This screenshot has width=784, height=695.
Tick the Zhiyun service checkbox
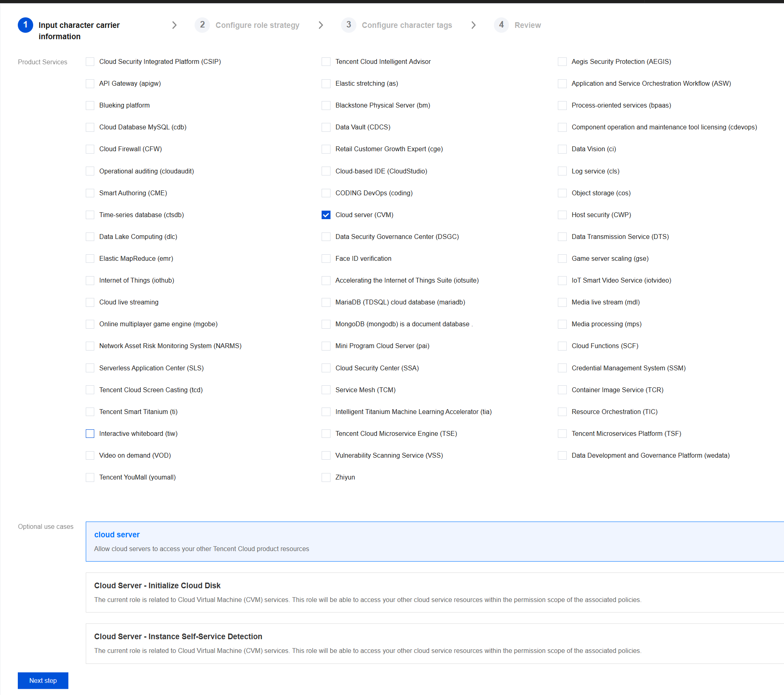click(326, 477)
